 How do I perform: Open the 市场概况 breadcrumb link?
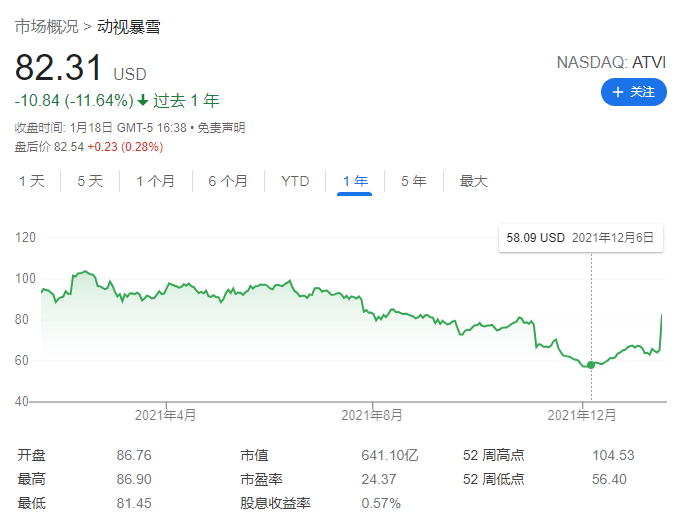[x=46, y=27]
